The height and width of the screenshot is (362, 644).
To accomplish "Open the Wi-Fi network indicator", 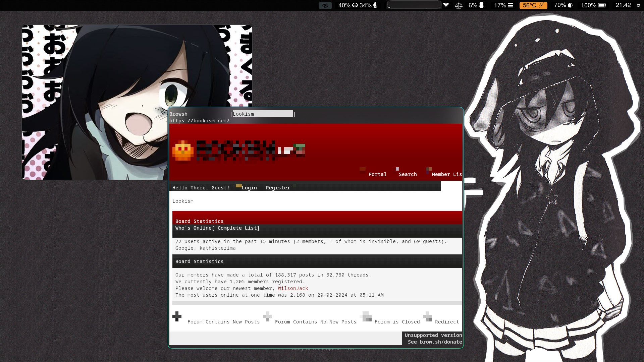I will (446, 5).
